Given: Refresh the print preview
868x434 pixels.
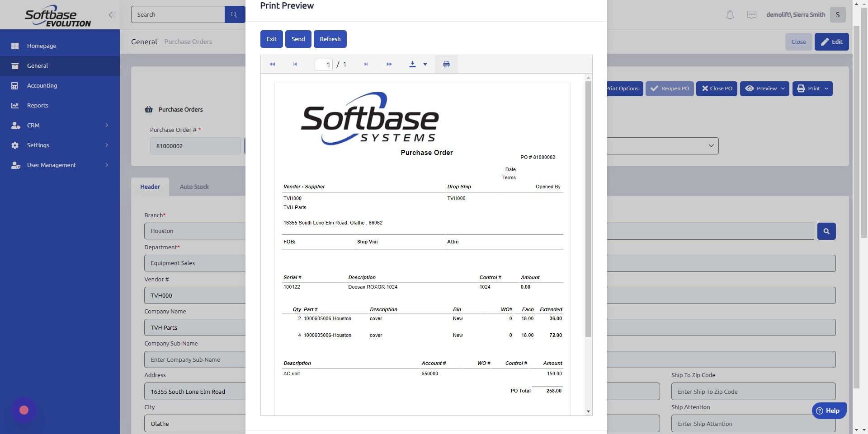Looking at the screenshot, I should 330,39.
